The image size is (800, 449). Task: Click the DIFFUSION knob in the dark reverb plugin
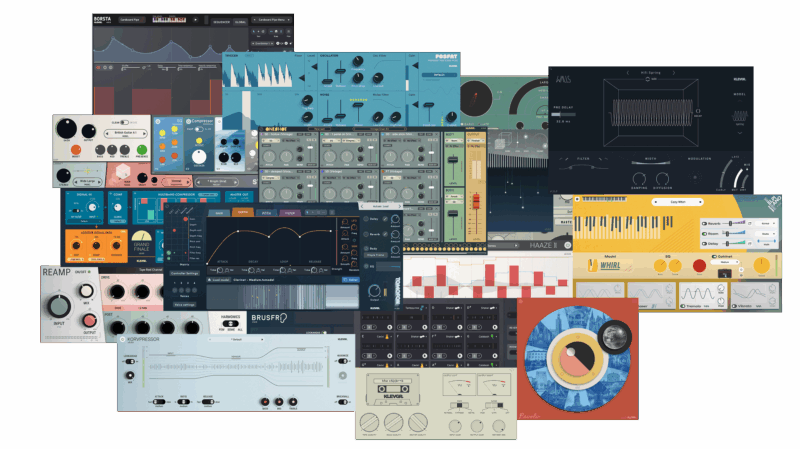click(x=662, y=179)
